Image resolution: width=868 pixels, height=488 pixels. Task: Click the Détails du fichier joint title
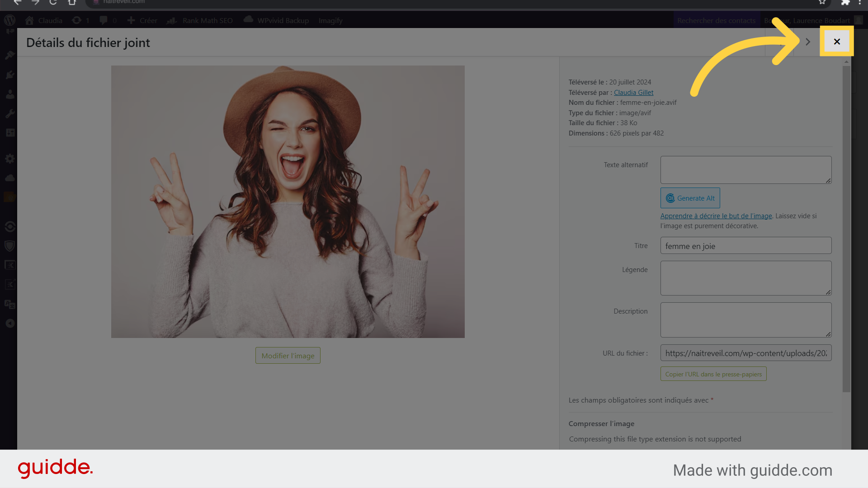pos(88,42)
